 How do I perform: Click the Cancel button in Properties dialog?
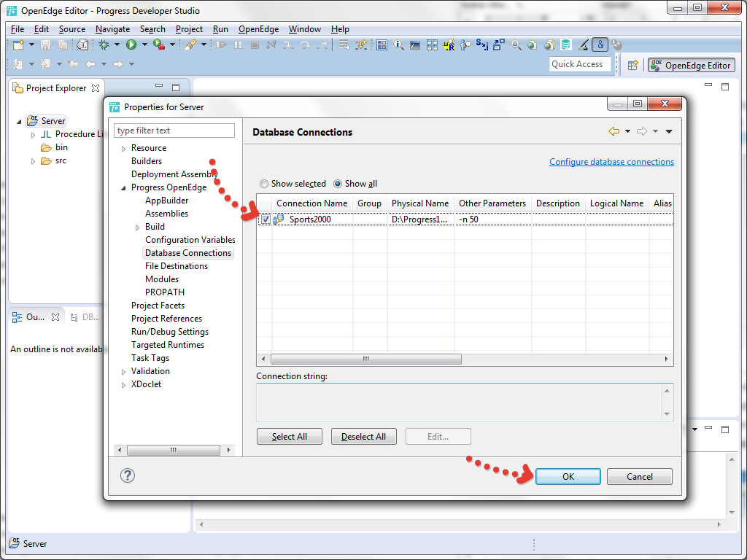pyautogui.click(x=639, y=476)
